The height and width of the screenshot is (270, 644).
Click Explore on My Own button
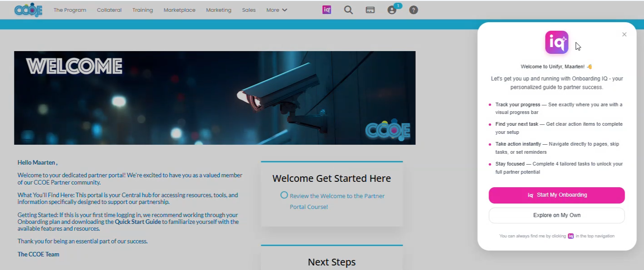click(x=556, y=215)
